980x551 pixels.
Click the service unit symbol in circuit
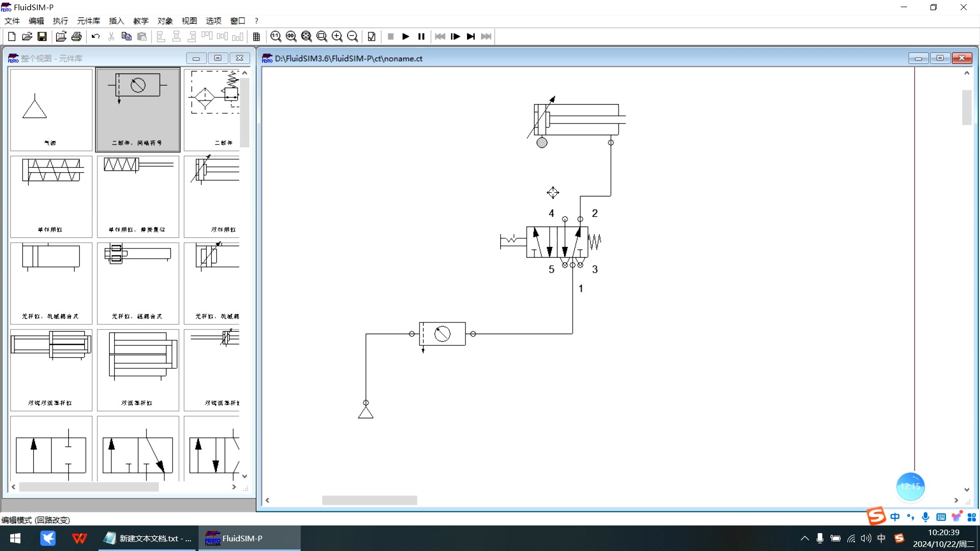coord(442,334)
